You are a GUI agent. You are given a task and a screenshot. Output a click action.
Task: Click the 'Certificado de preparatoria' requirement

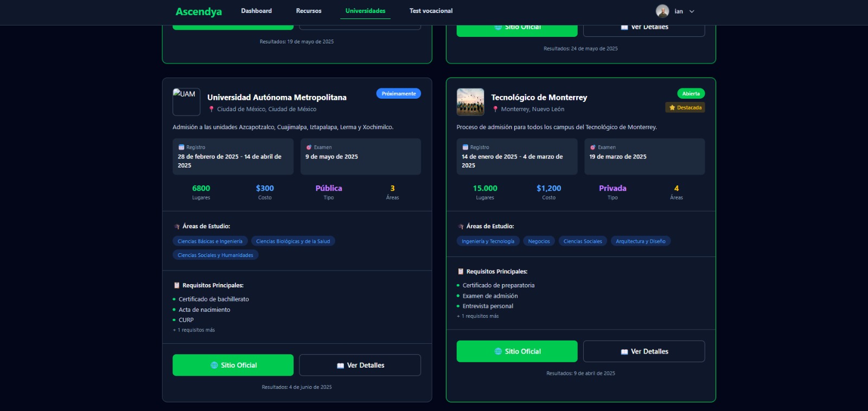[499, 285]
